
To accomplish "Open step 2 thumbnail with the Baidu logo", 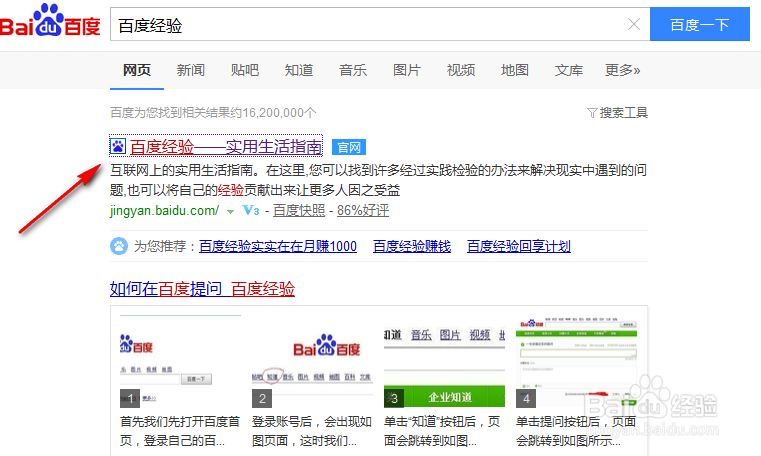I will tap(313, 361).
